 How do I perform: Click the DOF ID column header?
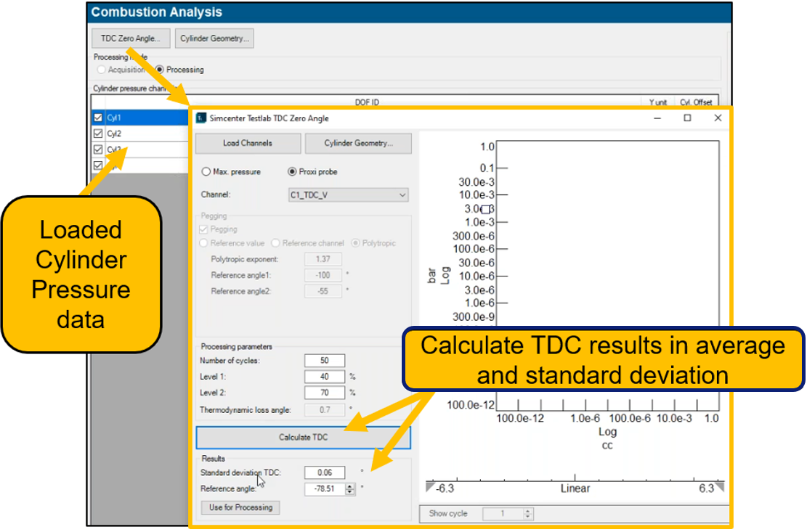367,102
